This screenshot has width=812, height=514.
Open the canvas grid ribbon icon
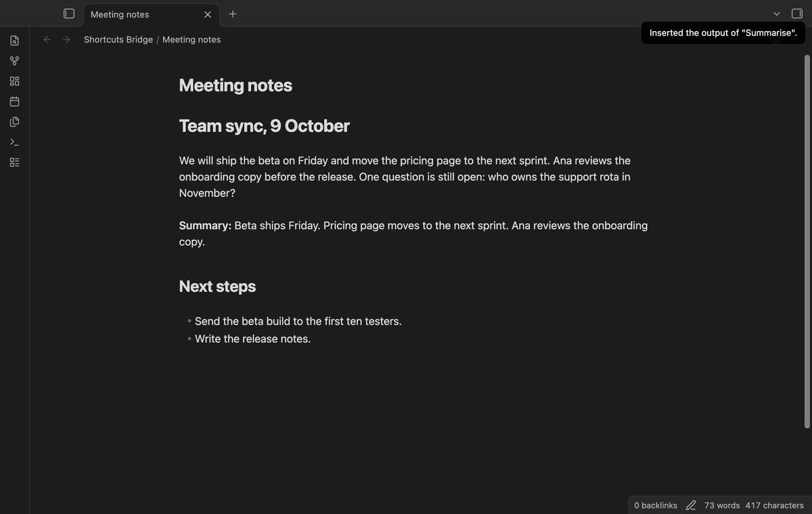point(14,81)
